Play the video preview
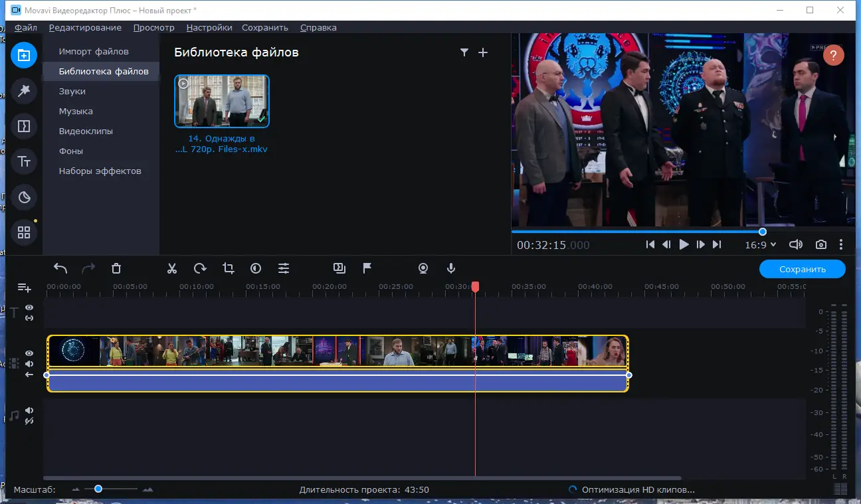This screenshot has width=861, height=504. tap(684, 244)
